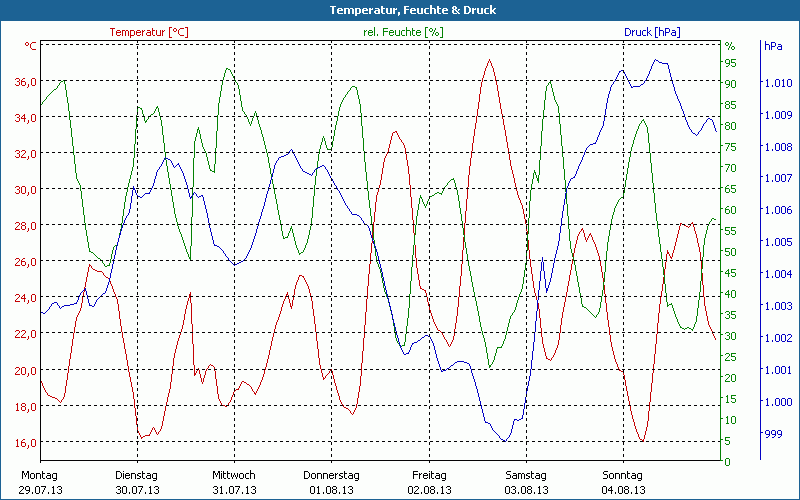This screenshot has height=500, width=800.
Task: Click the 36,0 temperature axis value
Action: click(25, 82)
